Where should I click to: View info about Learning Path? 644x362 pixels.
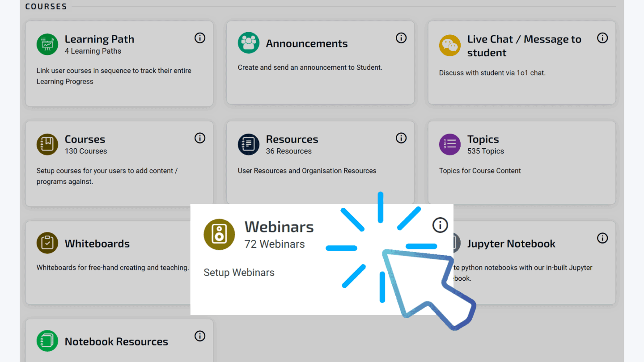pyautogui.click(x=200, y=38)
